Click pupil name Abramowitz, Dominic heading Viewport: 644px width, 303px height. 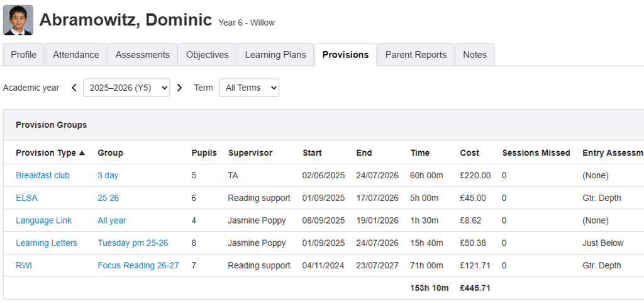coord(126,20)
